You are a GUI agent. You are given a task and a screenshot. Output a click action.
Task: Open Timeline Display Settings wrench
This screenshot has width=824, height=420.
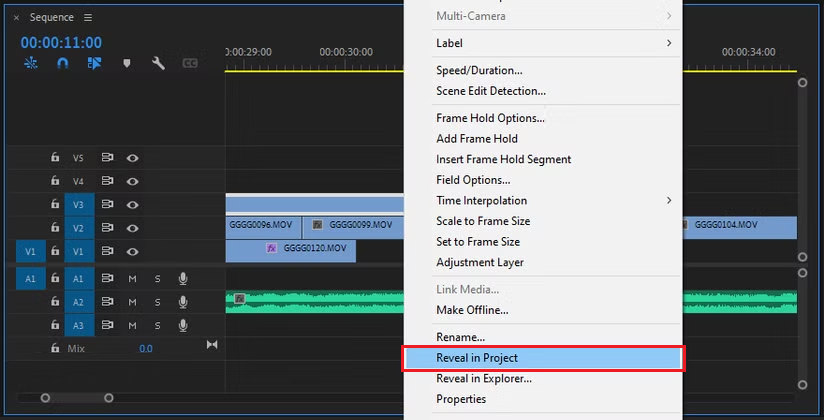[x=158, y=64]
